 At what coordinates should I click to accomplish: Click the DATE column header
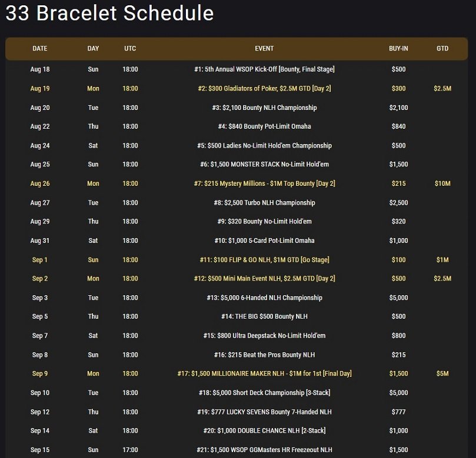pyautogui.click(x=40, y=49)
